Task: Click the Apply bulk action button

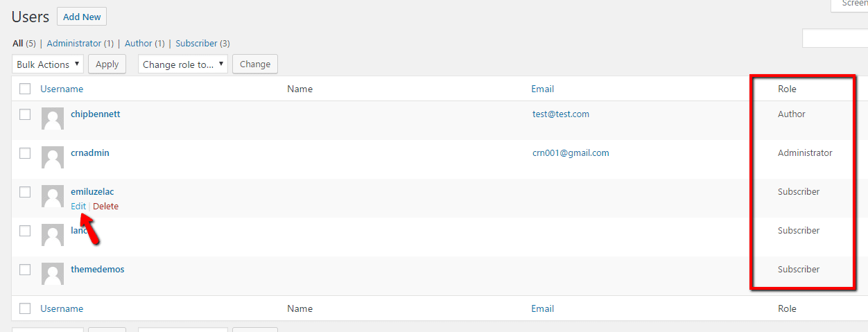Action: coord(107,64)
